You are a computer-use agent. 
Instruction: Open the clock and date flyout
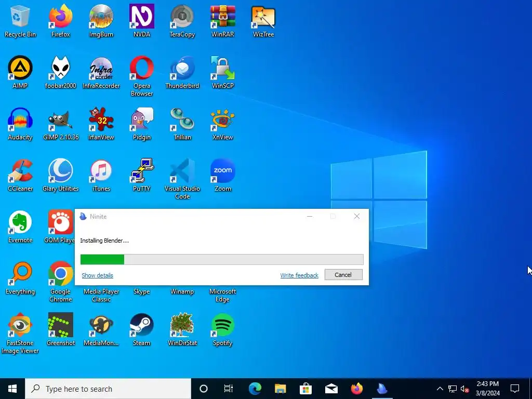(487, 389)
